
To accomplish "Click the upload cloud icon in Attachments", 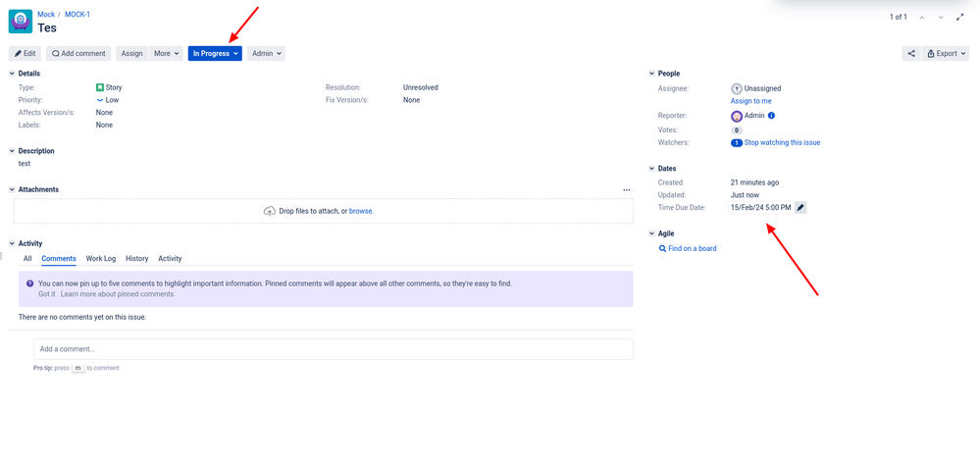I will point(270,211).
